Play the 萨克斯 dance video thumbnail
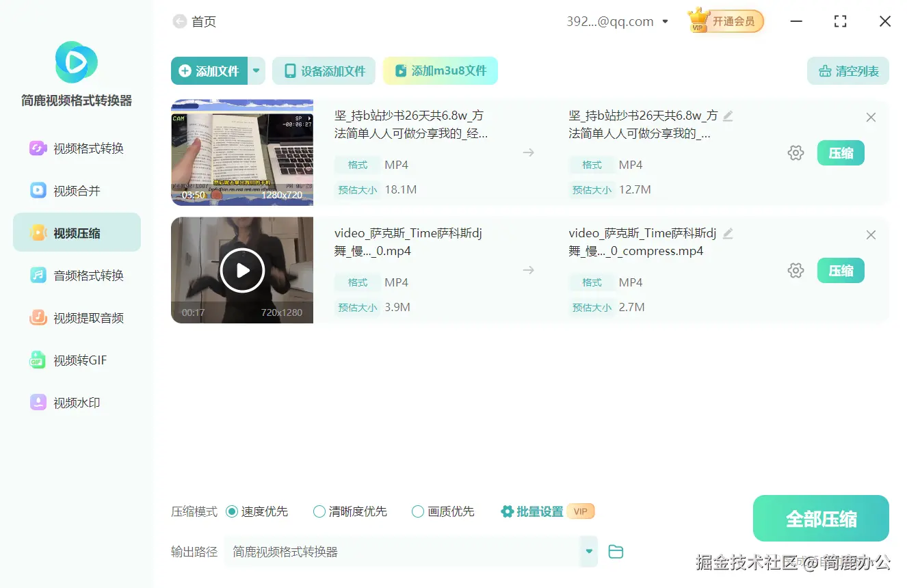907x588 pixels. [x=242, y=270]
